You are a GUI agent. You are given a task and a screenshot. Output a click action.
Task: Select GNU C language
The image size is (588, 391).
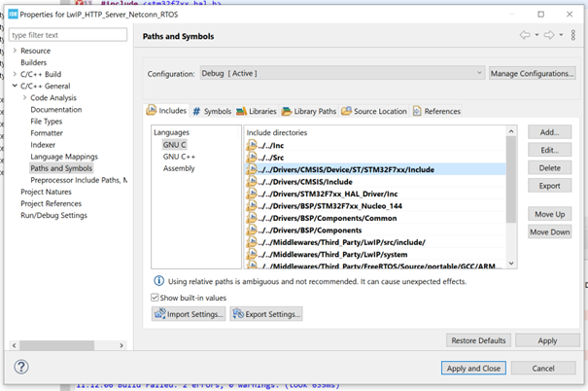click(x=174, y=145)
